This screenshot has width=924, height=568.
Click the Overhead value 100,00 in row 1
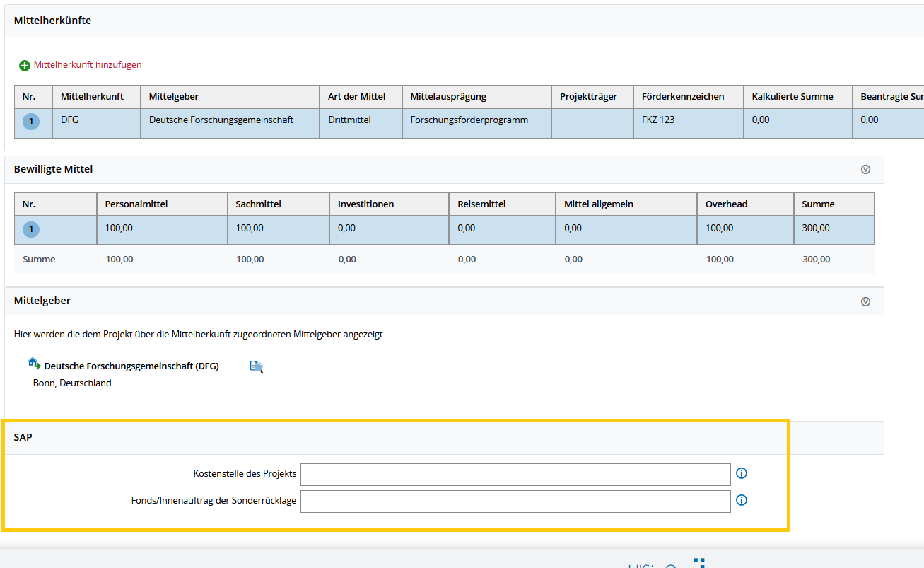719,228
